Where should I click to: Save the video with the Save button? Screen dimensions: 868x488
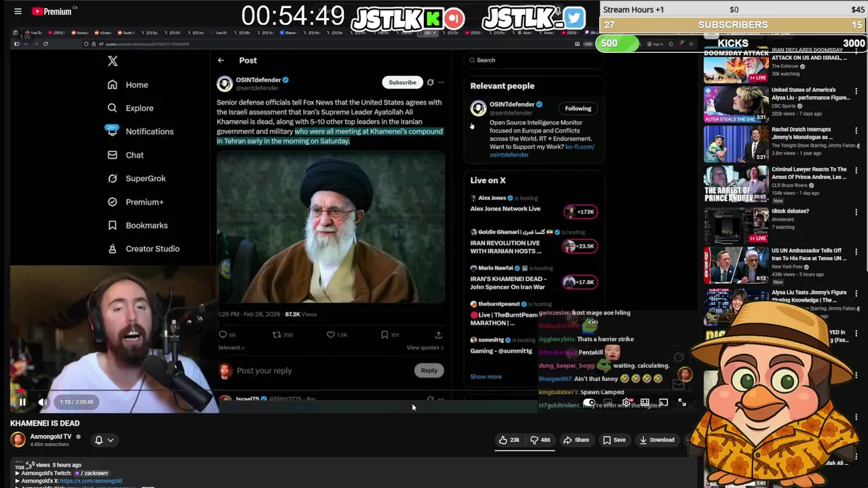point(614,440)
